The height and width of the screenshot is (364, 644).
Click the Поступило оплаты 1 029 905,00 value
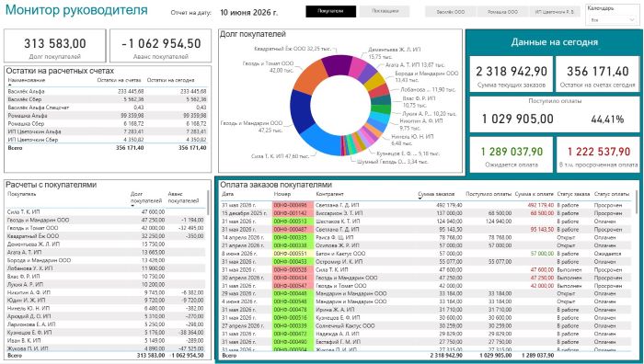[x=517, y=119]
